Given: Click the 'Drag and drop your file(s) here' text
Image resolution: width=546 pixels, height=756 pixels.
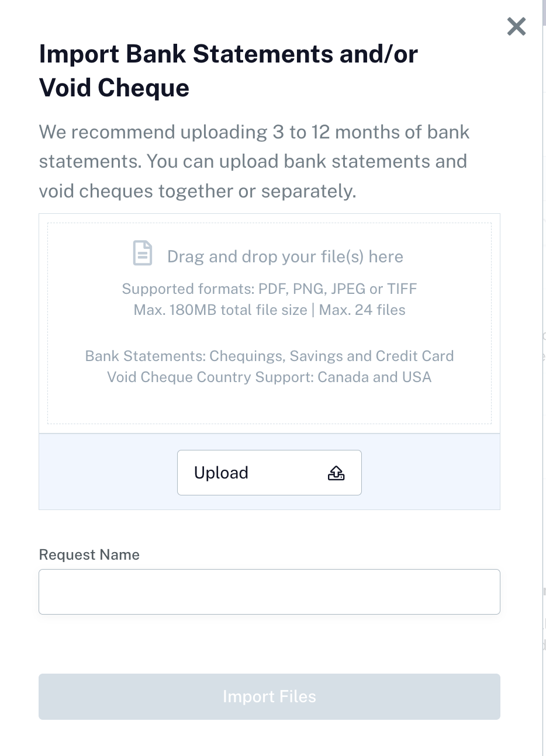Looking at the screenshot, I should [285, 256].
